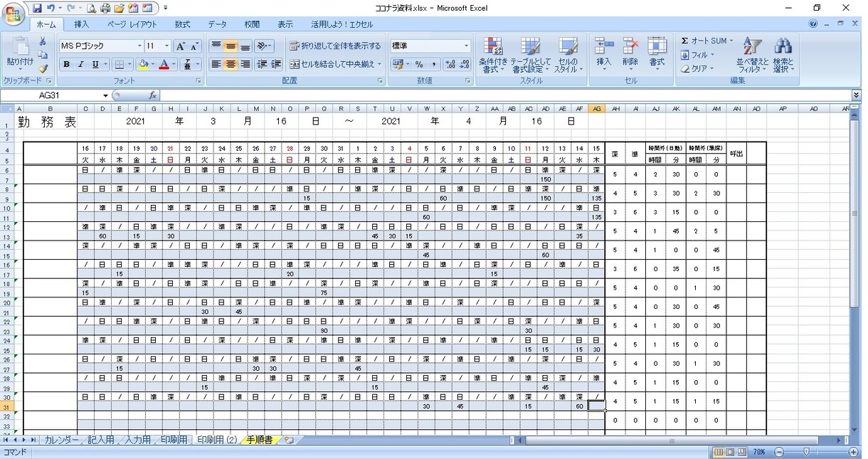This screenshot has width=868, height=459.
Task: Undo the last action
Action: pyautogui.click(x=51, y=9)
